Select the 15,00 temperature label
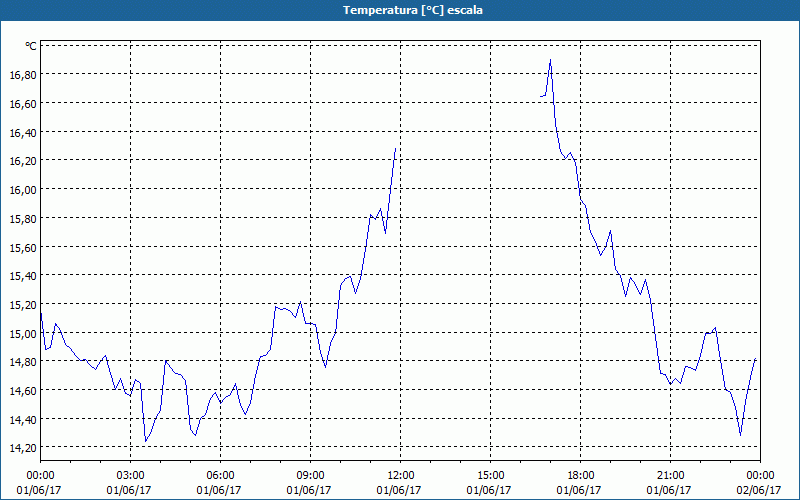The height and width of the screenshot is (500, 800). (23, 334)
